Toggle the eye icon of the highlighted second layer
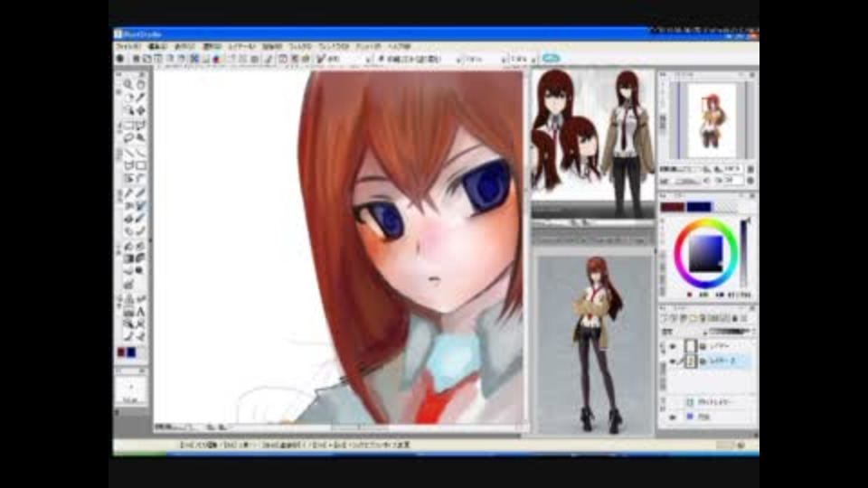Image resolution: width=868 pixels, height=488 pixels. [673, 361]
